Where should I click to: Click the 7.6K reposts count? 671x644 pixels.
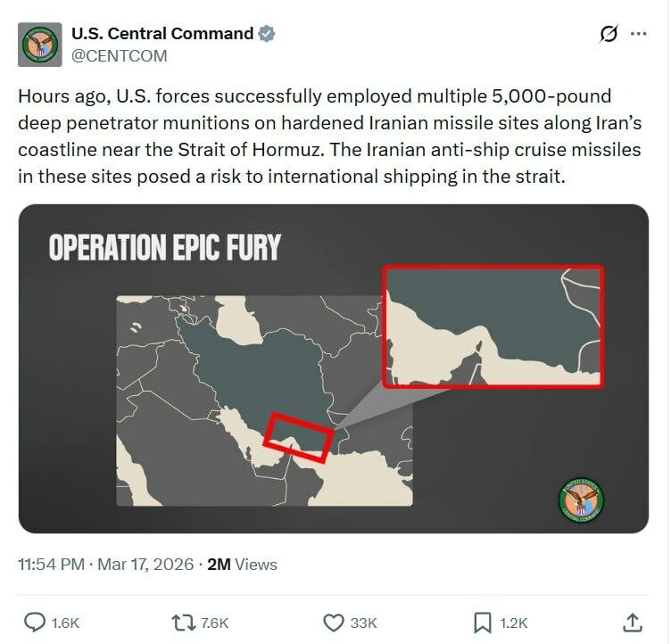[x=216, y=623]
